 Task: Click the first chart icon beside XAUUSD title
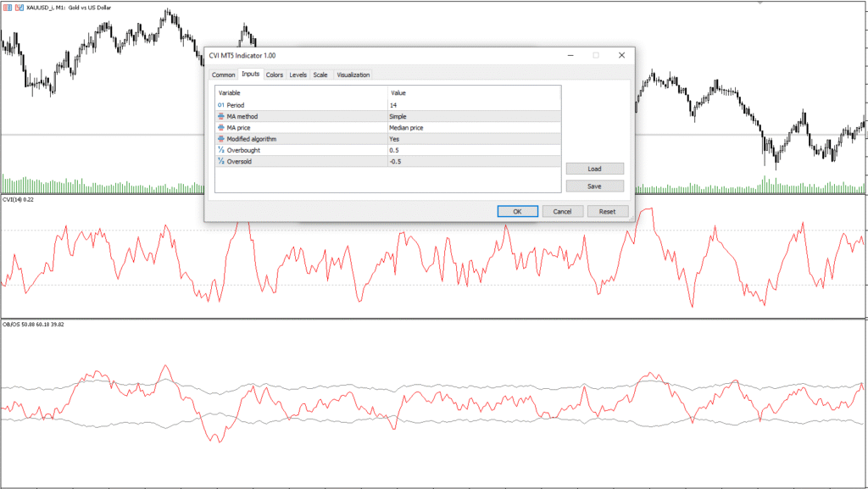[x=8, y=7]
